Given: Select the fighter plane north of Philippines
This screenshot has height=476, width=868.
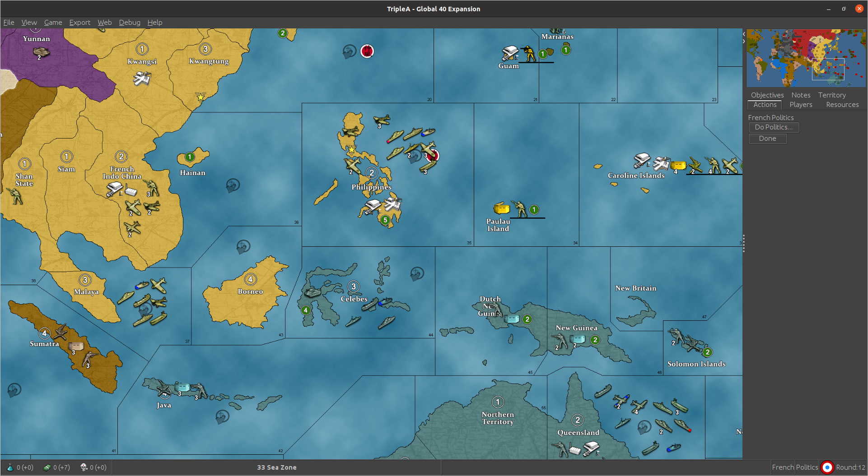Looking at the screenshot, I should coord(382,120).
